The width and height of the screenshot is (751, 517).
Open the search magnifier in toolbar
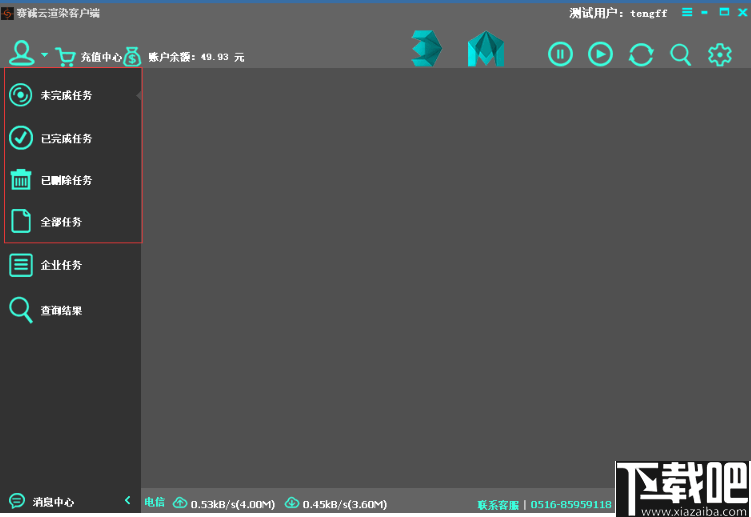point(680,55)
